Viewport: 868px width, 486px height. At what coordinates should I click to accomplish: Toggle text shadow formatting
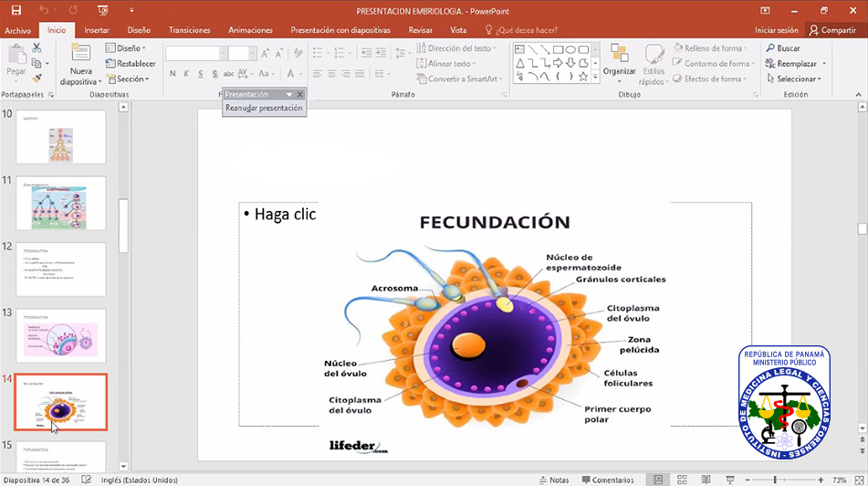coord(214,73)
